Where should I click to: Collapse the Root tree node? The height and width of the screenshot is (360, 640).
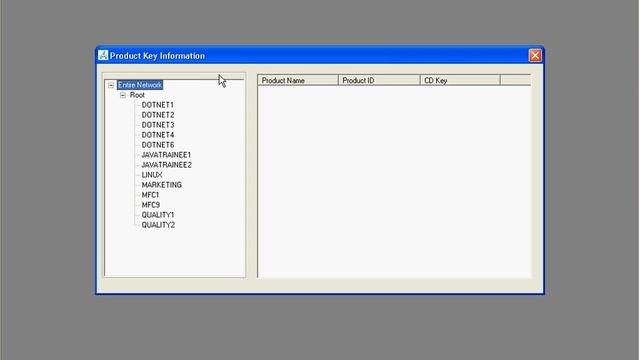tap(123, 95)
